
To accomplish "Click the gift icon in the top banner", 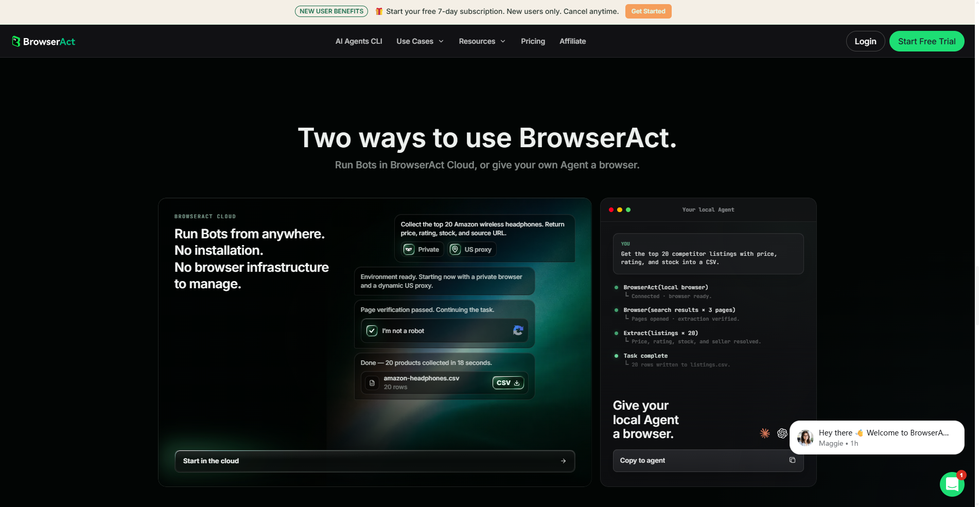I will (379, 11).
